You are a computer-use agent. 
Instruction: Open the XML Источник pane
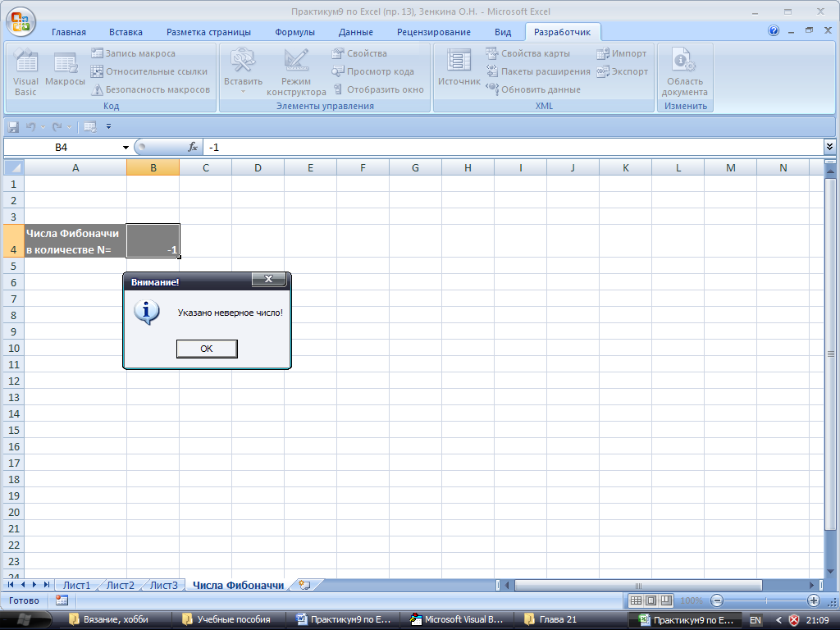[x=459, y=69]
